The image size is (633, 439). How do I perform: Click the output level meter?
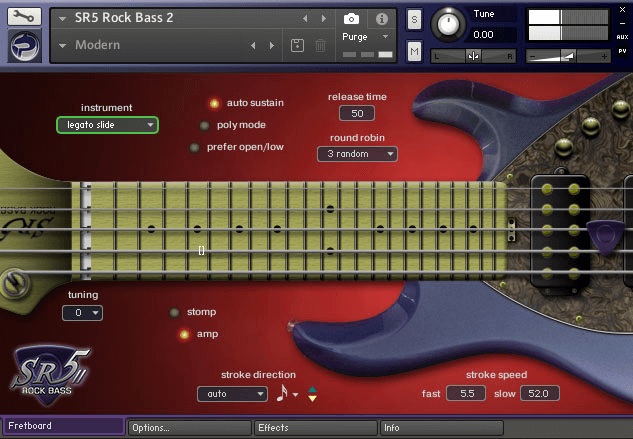pos(568,25)
